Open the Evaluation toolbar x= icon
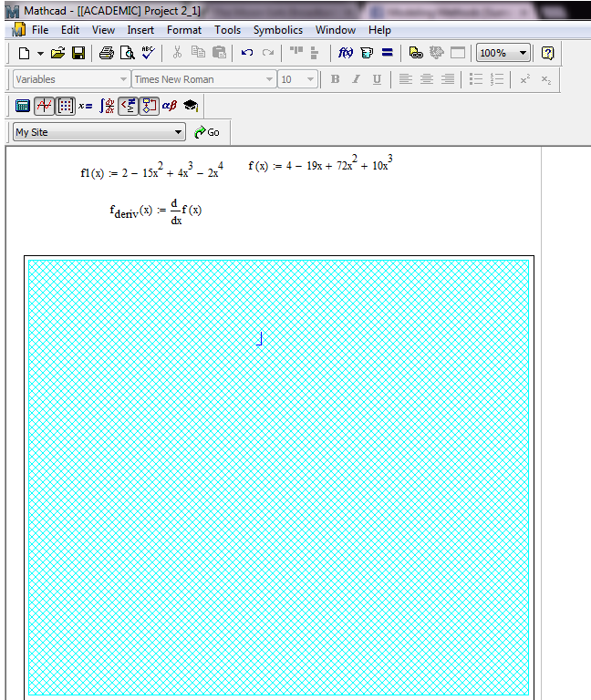 (86, 106)
